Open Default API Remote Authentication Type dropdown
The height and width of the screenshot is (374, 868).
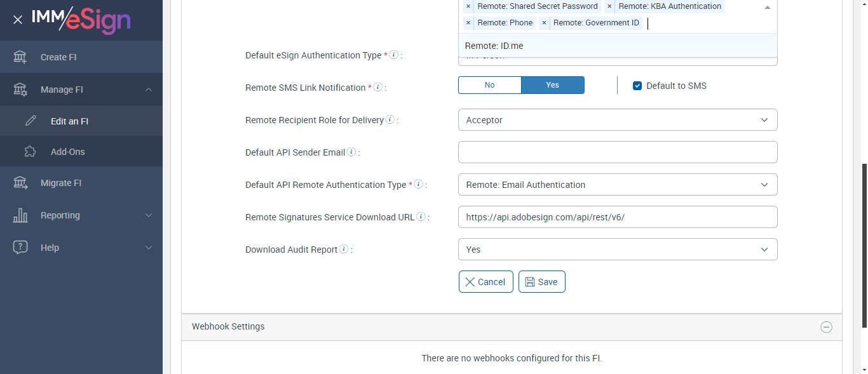[x=617, y=185]
